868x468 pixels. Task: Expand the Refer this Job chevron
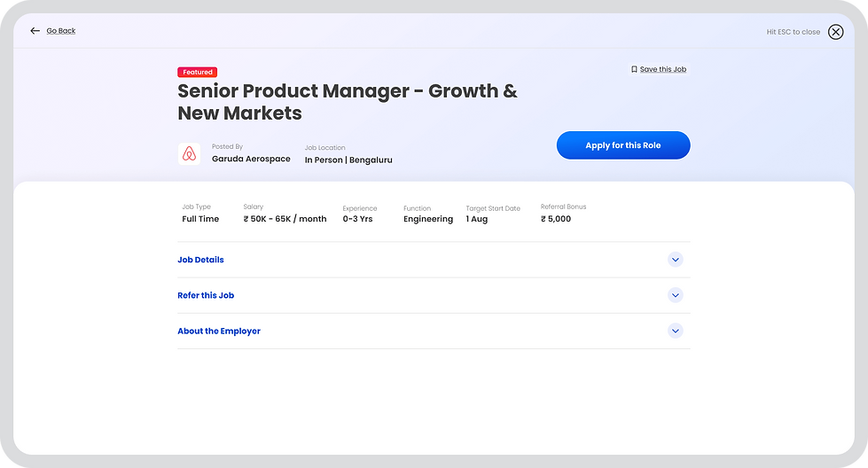676,295
